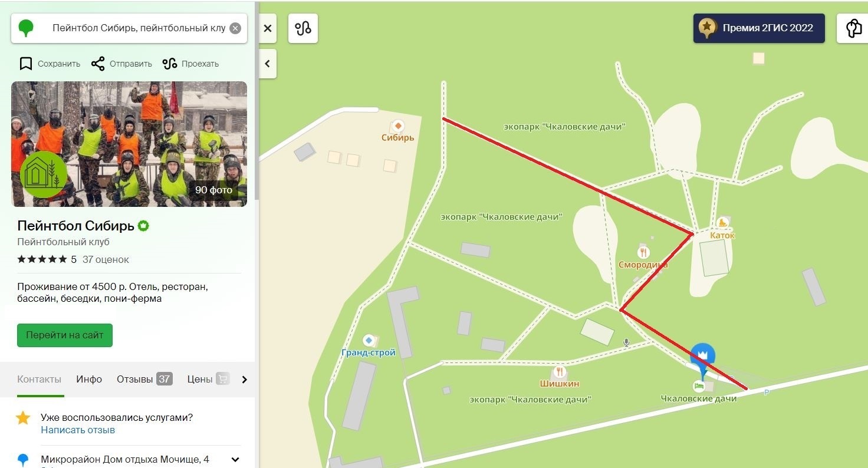Close the place card with the X button
This screenshot has height=468, width=868.
pyautogui.click(x=268, y=28)
